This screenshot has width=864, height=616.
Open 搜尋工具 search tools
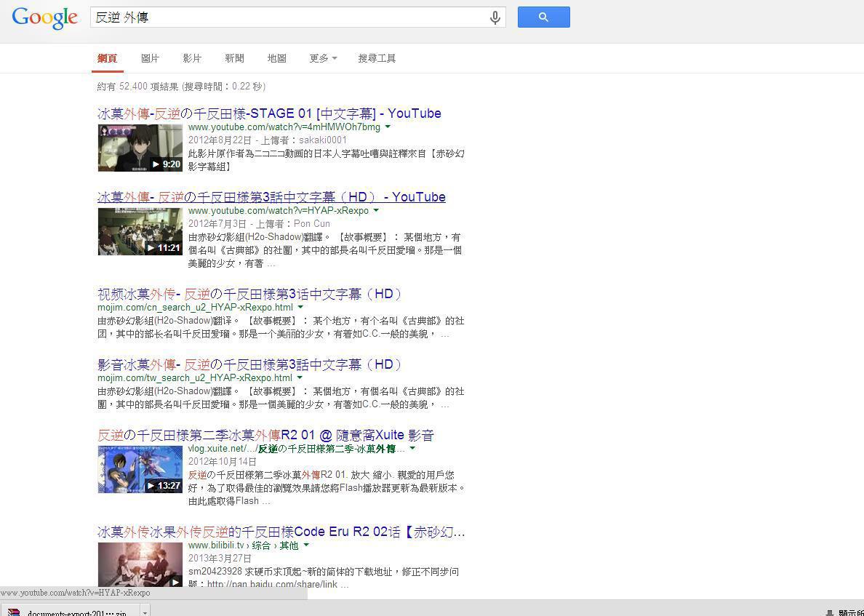[x=377, y=58]
